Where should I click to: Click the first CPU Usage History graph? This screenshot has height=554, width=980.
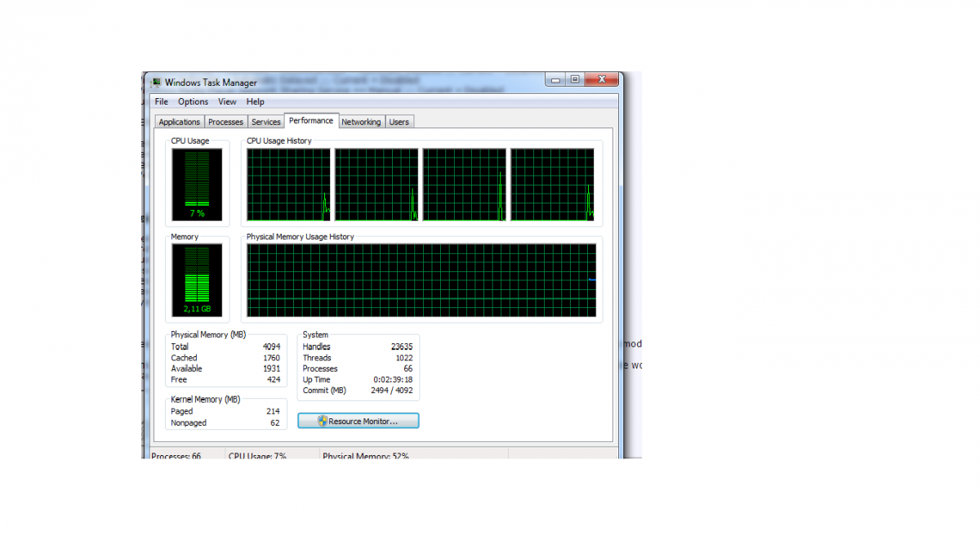[289, 185]
